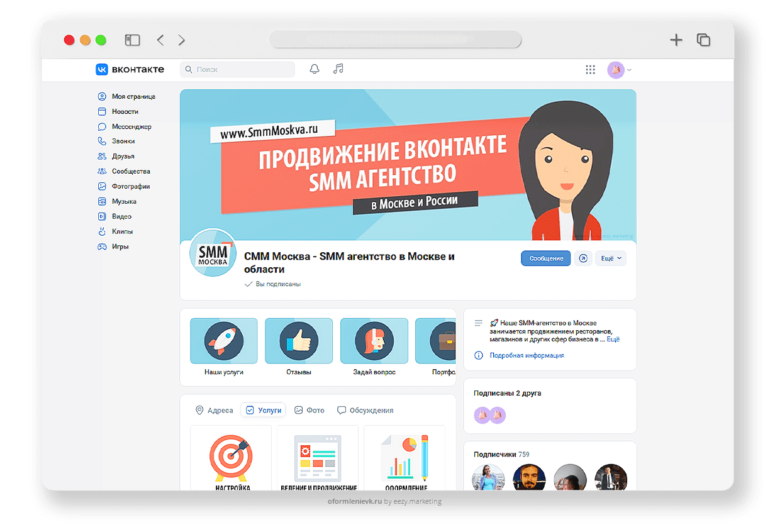The image size is (770, 532).
Task: Click the Задай вопрос headset icon
Action: point(374,341)
